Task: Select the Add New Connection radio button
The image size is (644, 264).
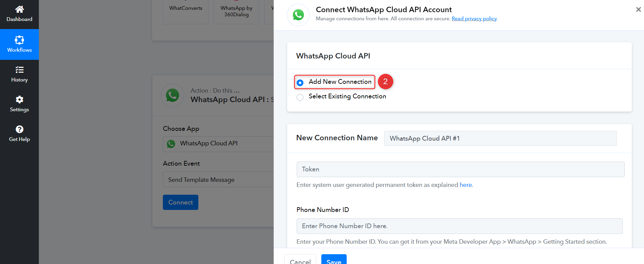Action: click(300, 82)
